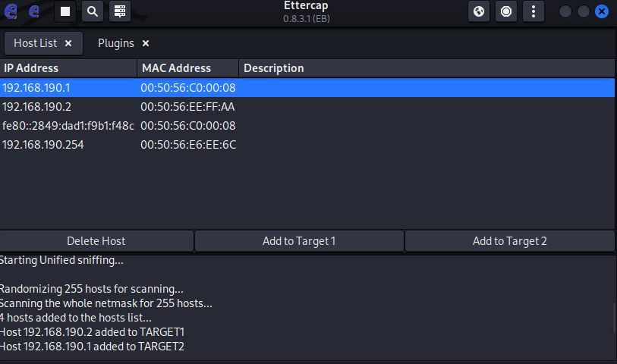Viewport: 617px width, 364px height.
Task: Close the Plugins tab
Action: pos(146,43)
